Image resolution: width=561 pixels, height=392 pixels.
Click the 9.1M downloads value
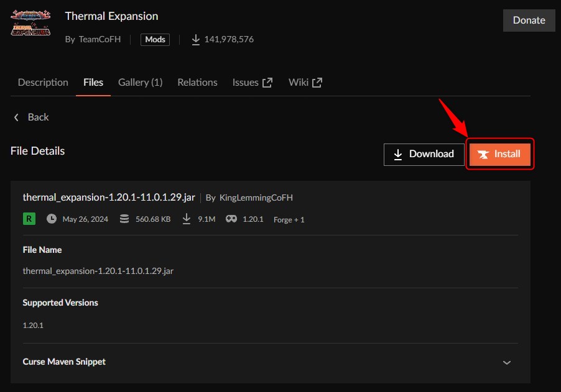tap(206, 219)
